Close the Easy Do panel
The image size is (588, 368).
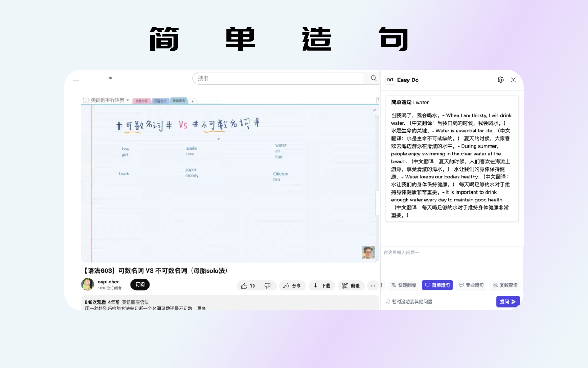514,80
